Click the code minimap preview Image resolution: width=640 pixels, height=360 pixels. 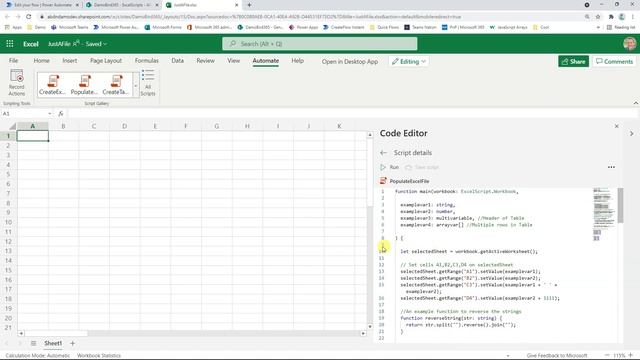tap(604, 214)
